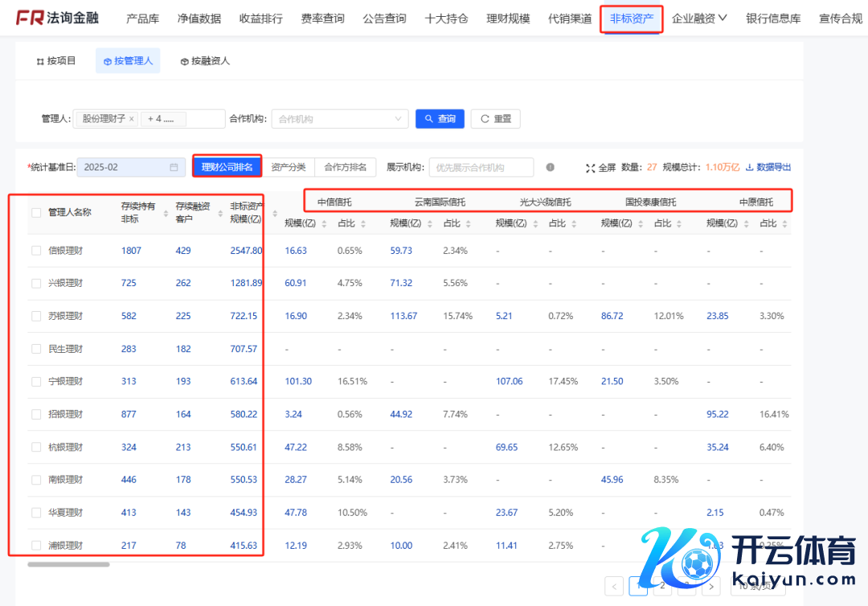Sort by 存续持有非标 column arrows
This screenshot has height=606, width=868.
pyautogui.click(x=166, y=213)
